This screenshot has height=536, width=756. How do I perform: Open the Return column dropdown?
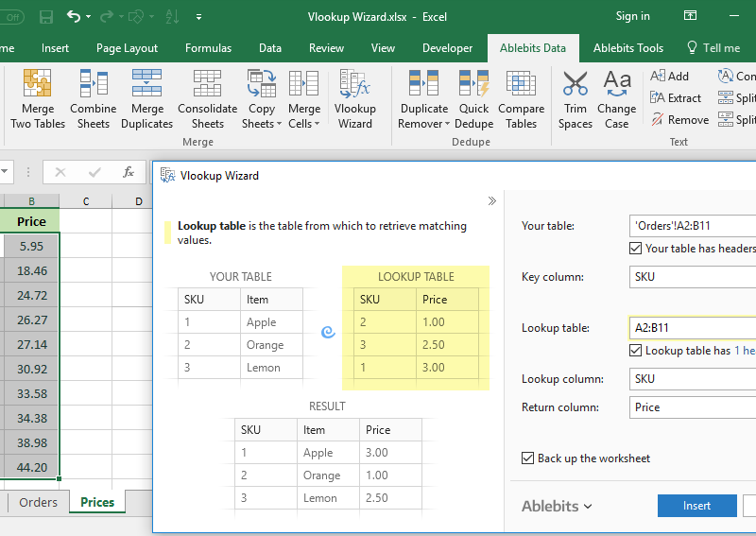click(693, 407)
